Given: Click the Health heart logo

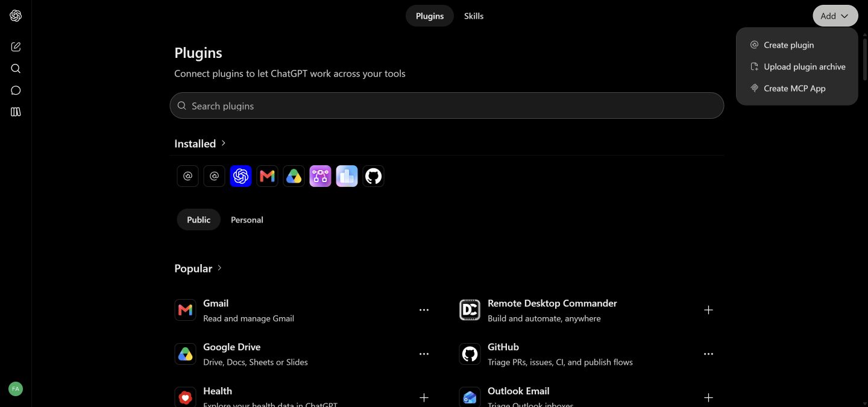Looking at the screenshot, I should click(185, 397).
